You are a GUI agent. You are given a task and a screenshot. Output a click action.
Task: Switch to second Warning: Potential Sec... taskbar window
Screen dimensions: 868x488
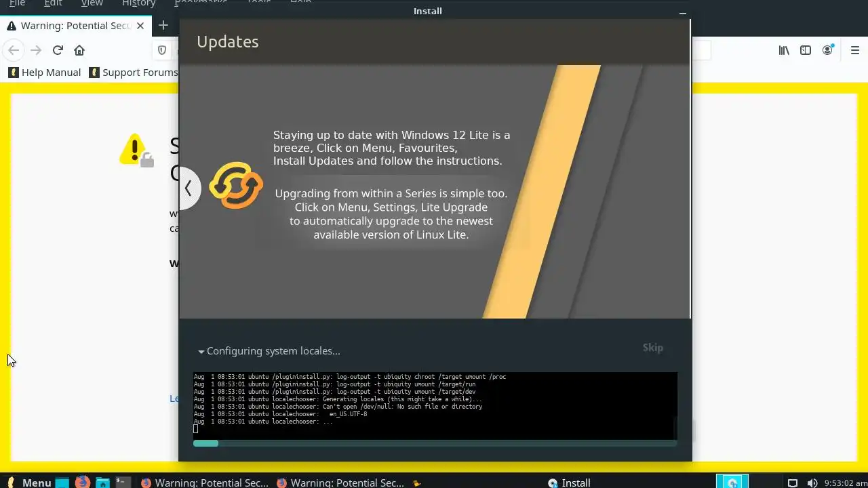pos(340,483)
